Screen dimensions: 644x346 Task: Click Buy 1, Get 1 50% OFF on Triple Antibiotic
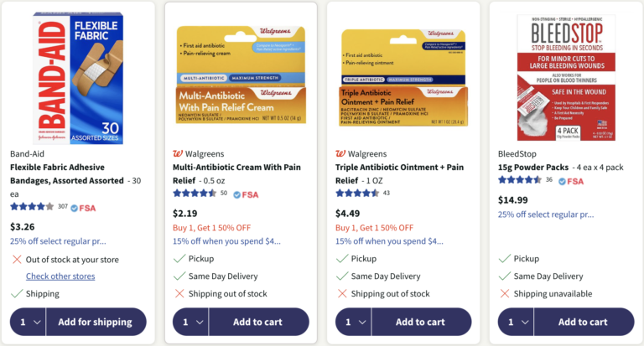pyautogui.click(x=374, y=228)
